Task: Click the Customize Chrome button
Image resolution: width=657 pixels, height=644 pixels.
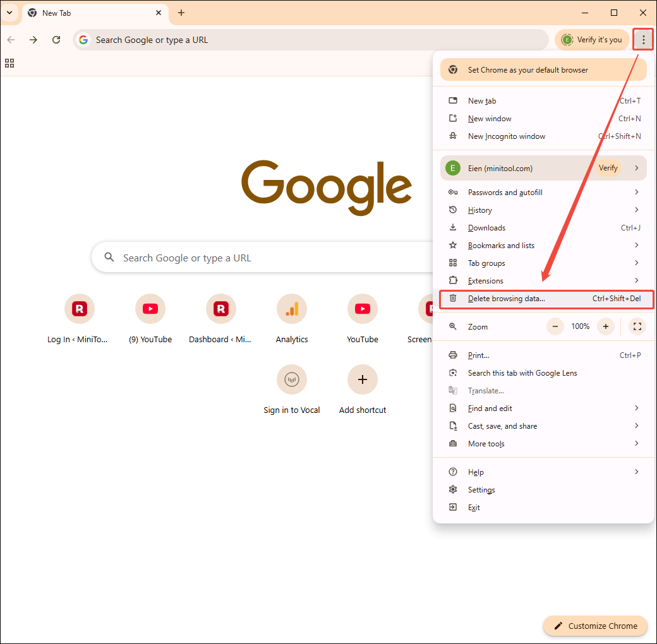Action: click(x=594, y=626)
